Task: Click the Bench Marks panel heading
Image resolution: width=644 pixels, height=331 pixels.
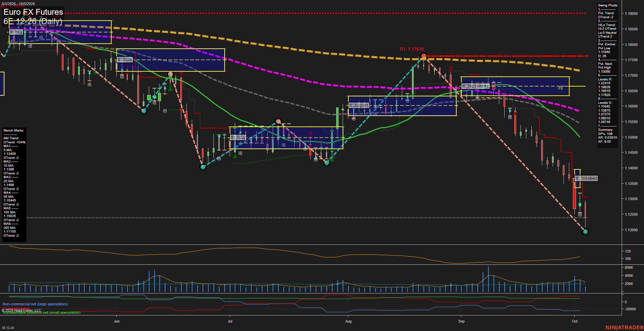Action: [x=14, y=131]
